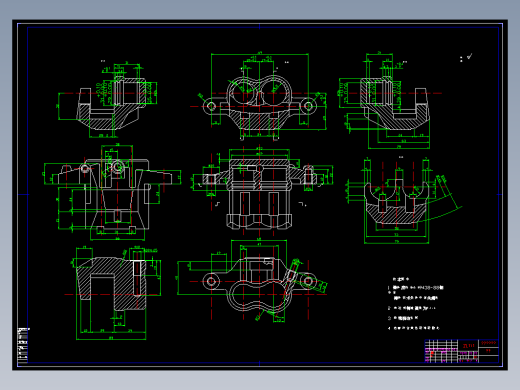
Task: Select the revision strip at bottom-left border
Action: coord(22,345)
